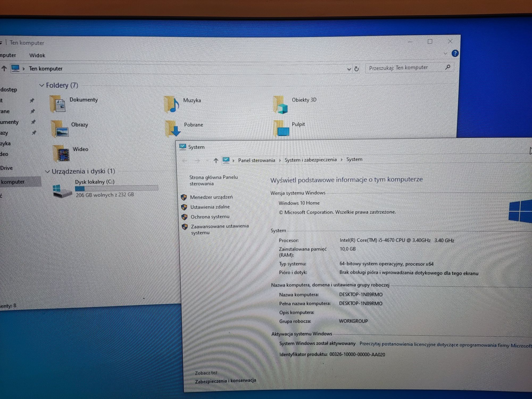Click the up arrow in System window
This screenshot has width=532, height=399.
[216, 160]
